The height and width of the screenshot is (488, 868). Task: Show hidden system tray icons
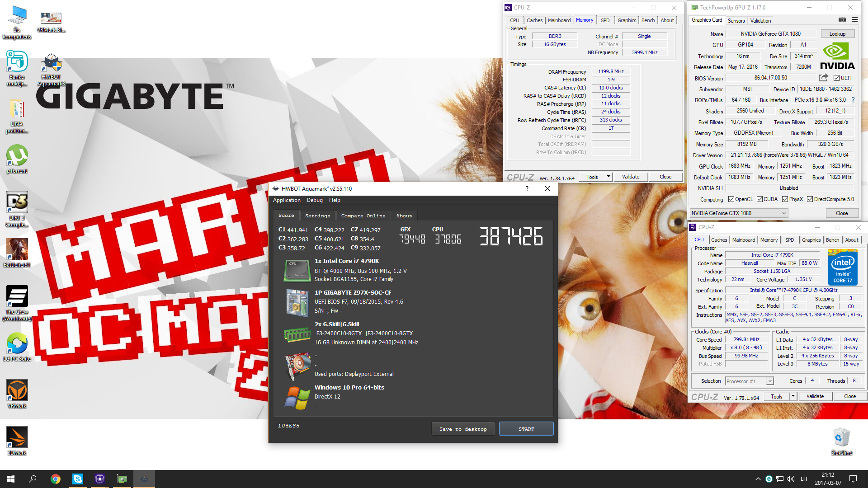tap(758, 479)
